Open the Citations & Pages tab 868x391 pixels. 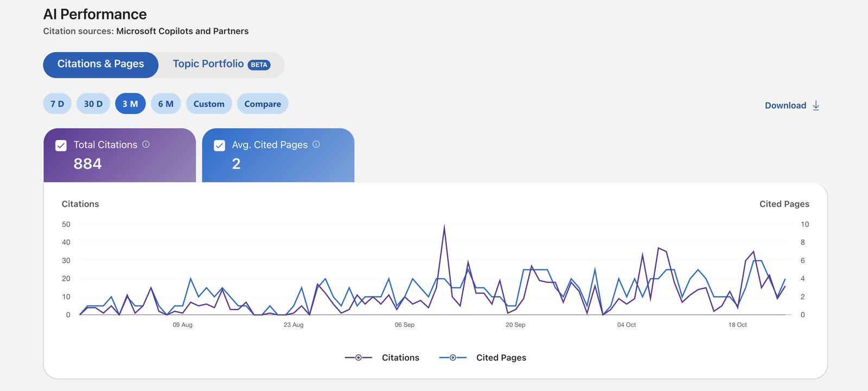click(x=101, y=64)
